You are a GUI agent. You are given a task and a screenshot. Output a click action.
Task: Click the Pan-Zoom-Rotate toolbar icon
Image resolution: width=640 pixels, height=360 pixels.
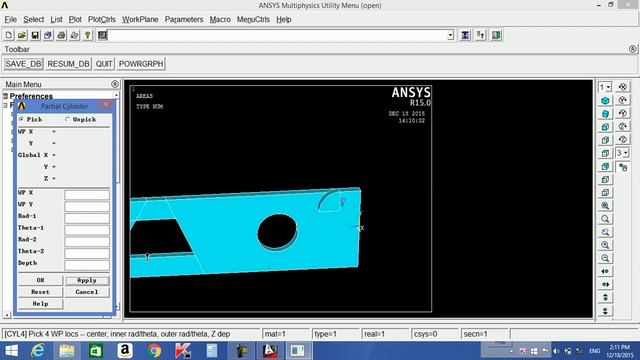click(x=48, y=35)
